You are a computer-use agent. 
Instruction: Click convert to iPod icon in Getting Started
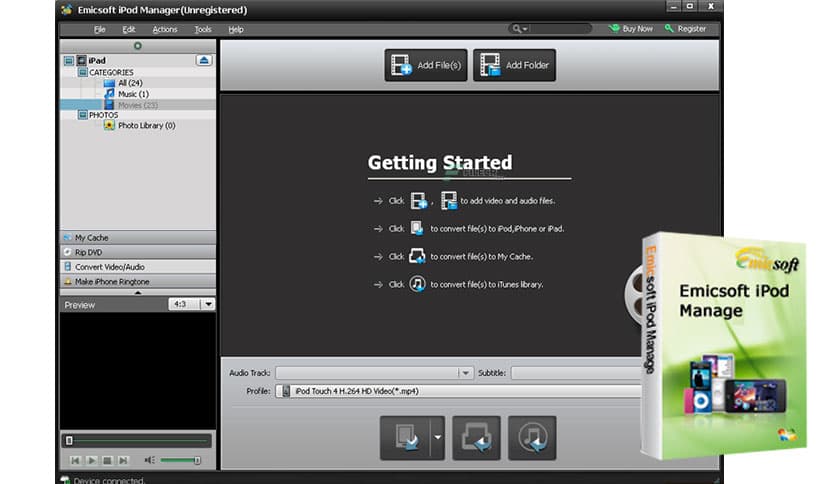click(x=416, y=229)
